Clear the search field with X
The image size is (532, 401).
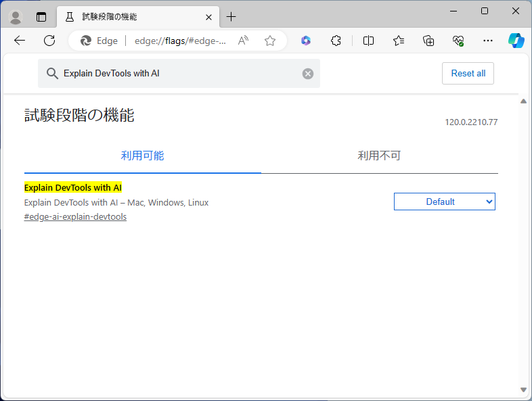pos(308,74)
